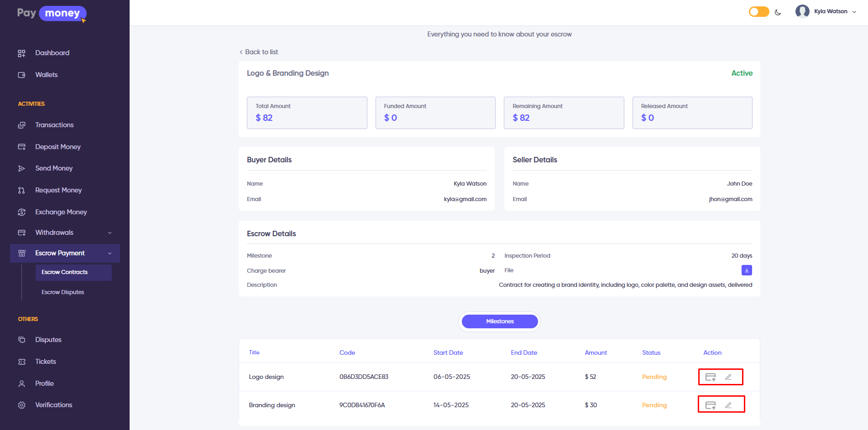Click the Pay money logo
Screen dimensions: 868x430
(x=52, y=14)
